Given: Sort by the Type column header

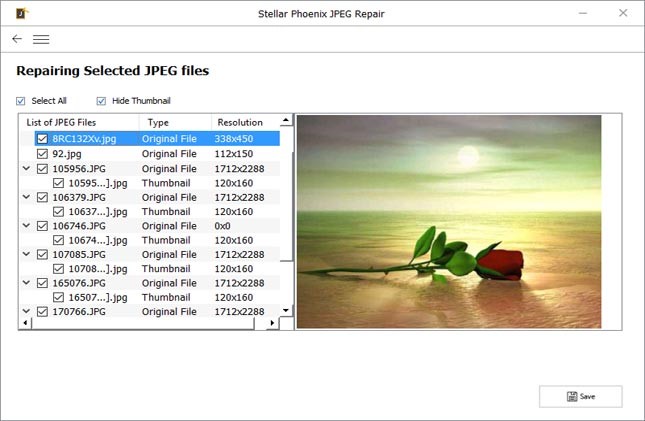Looking at the screenshot, I should pyautogui.click(x=158, y=122).
